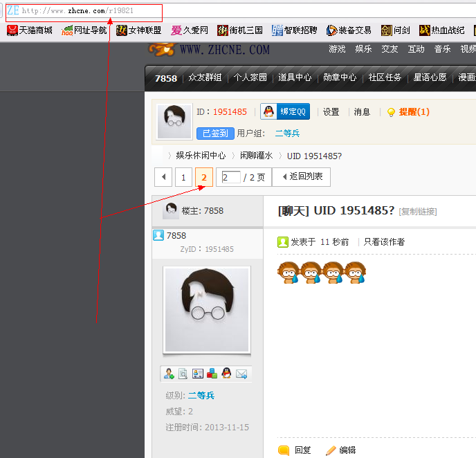Open 众友群组 in navigation bar
This screenshot has height=458, width=476.
205,77
